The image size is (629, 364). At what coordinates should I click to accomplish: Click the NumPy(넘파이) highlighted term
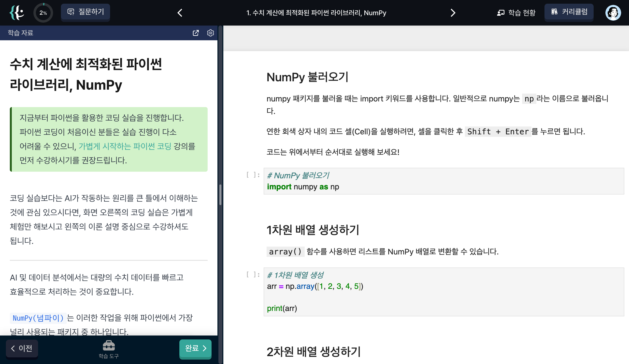[38, 318]
